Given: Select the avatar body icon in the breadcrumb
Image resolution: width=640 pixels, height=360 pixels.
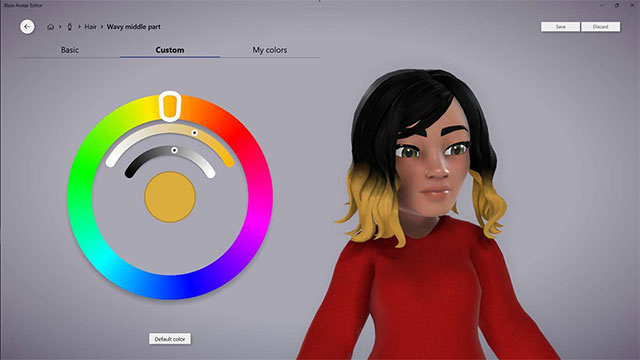Looking at the screenshot, I should point(69,27).
